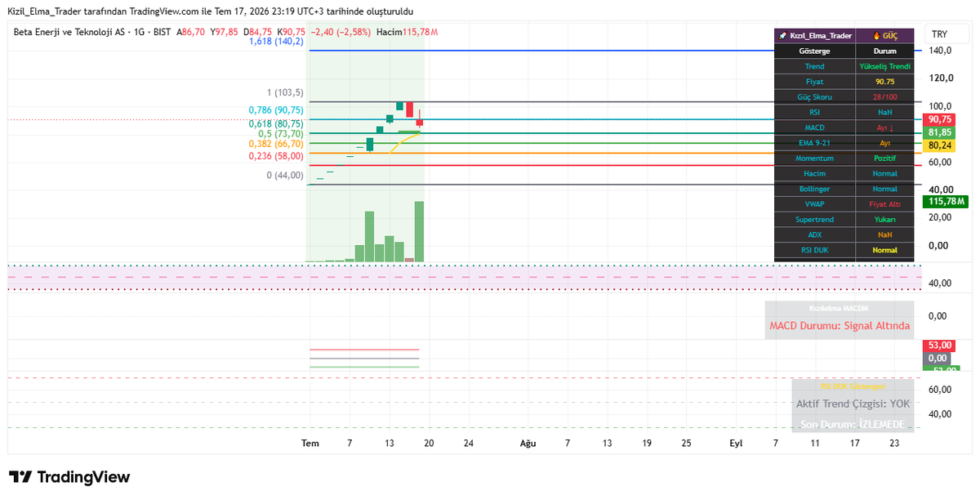Click the Hacim 115,78M value in header

click(407, 32)
